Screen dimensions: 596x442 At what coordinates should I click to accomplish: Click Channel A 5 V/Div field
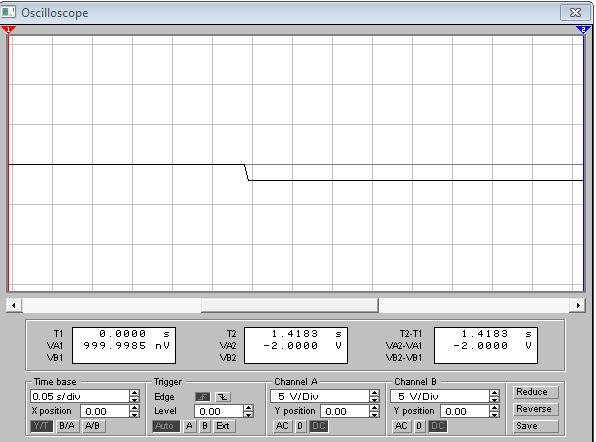point(320,396)
